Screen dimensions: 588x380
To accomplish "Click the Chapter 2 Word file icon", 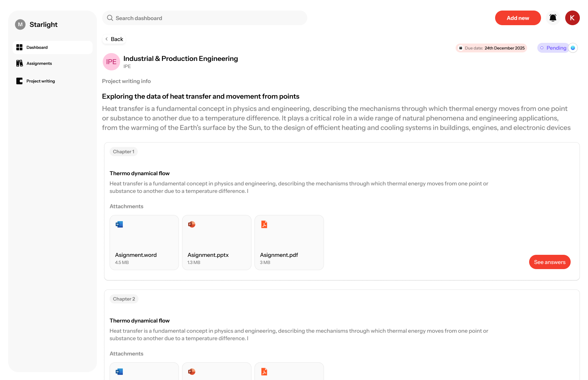I will [x=119, y=372].
